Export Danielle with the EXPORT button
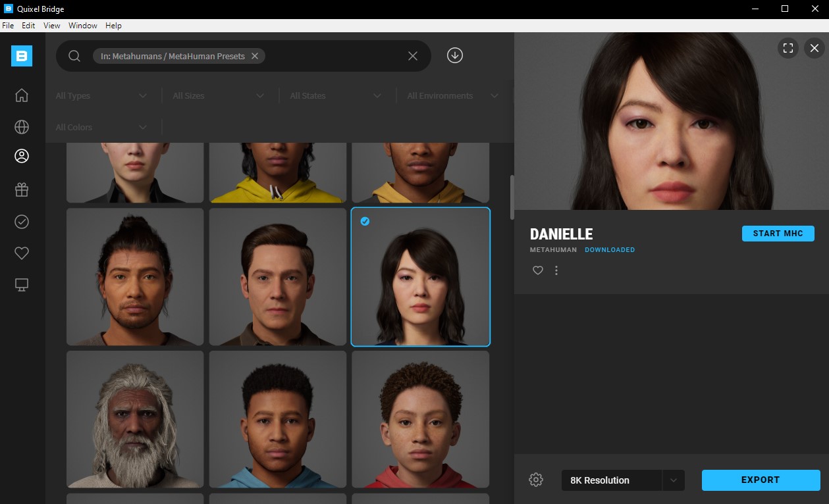This screenshot has height=504, width=829. [x=761, y=480]
